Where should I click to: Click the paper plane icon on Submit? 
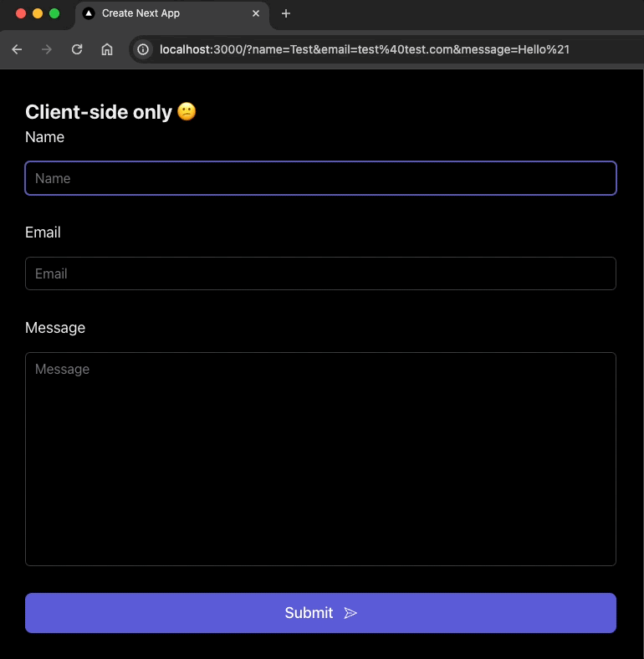pos(350,613)
